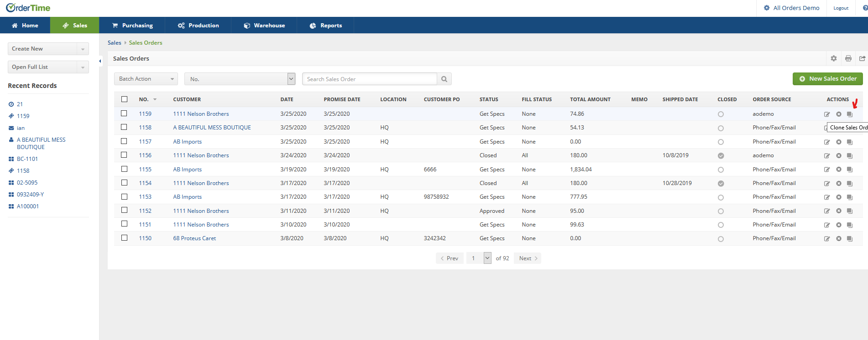The height and width of the screenshot is (340, 868).
Task: Open All Orders Demo company settings
Action: [x=791, y=8]
